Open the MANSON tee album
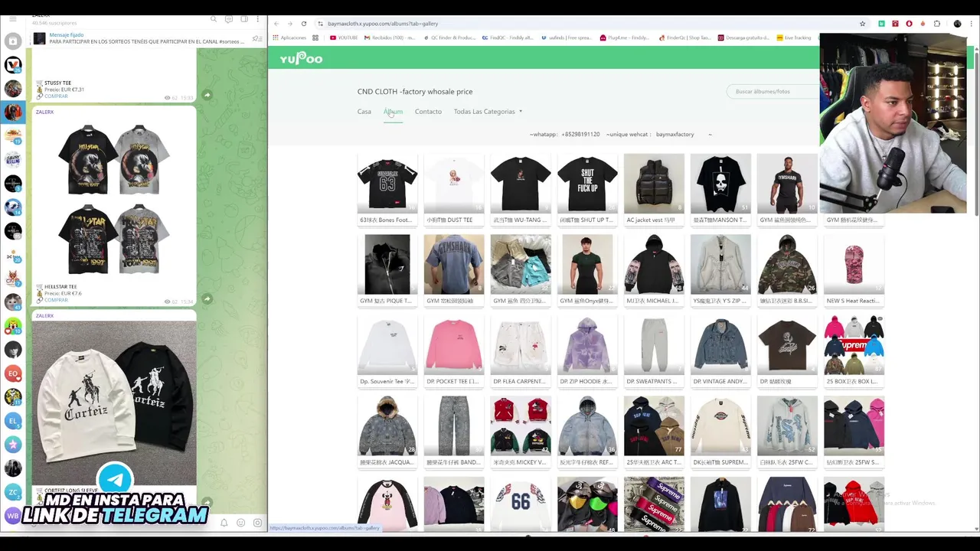980x551 pixels. click(x=720, y=189)
